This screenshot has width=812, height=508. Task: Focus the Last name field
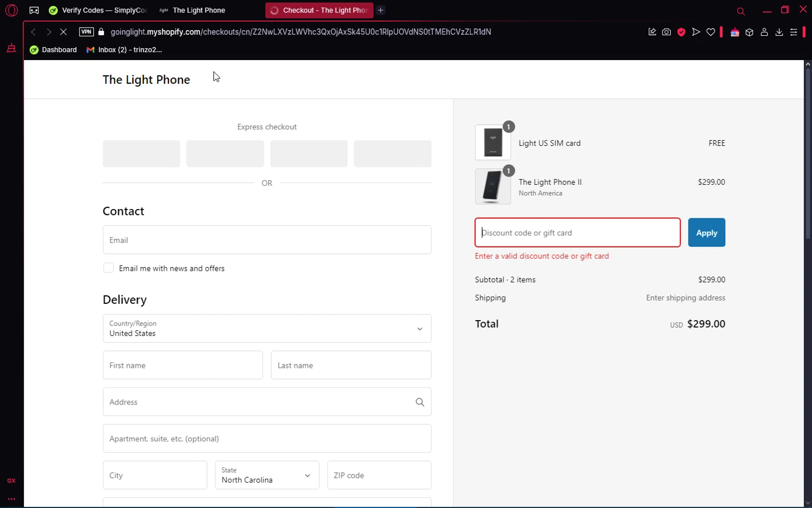(351, 365)
